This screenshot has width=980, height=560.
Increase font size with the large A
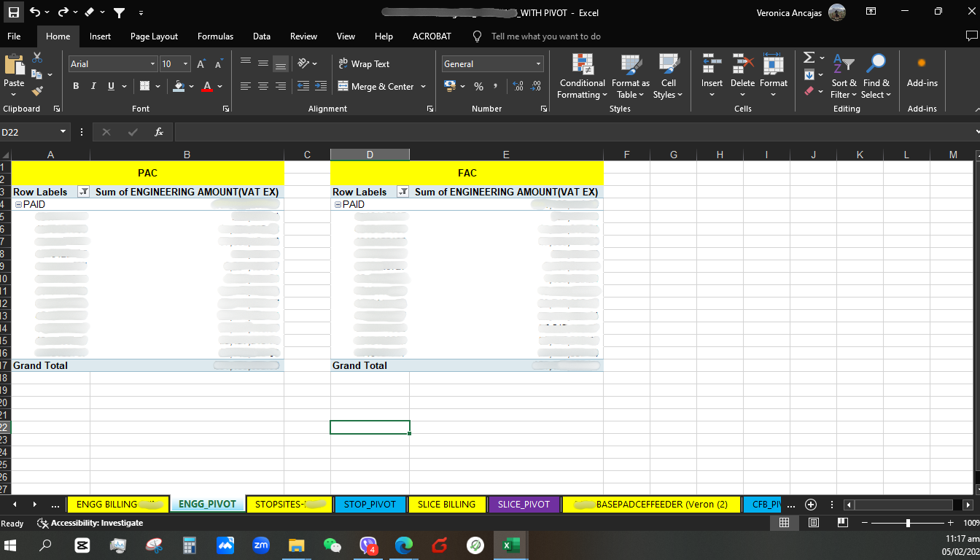point(201,64)
